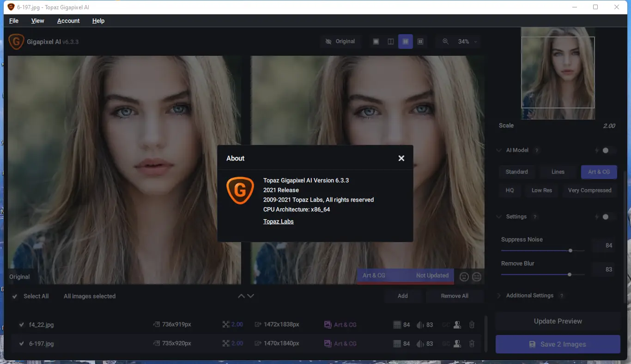Click the neutral face feedback icon
Viewport: 631px width, 364px height.
point(477,276)
